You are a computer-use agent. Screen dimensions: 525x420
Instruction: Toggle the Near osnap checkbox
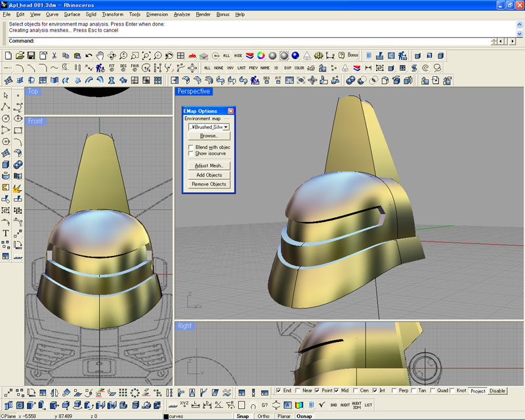[x=298, y=390]
